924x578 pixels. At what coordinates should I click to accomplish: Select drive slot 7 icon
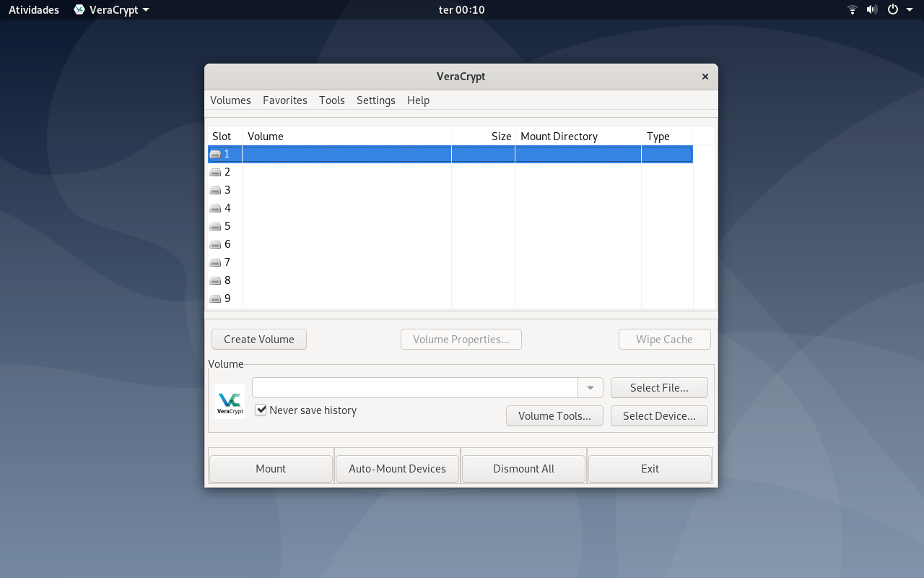[x=215, y=262]
